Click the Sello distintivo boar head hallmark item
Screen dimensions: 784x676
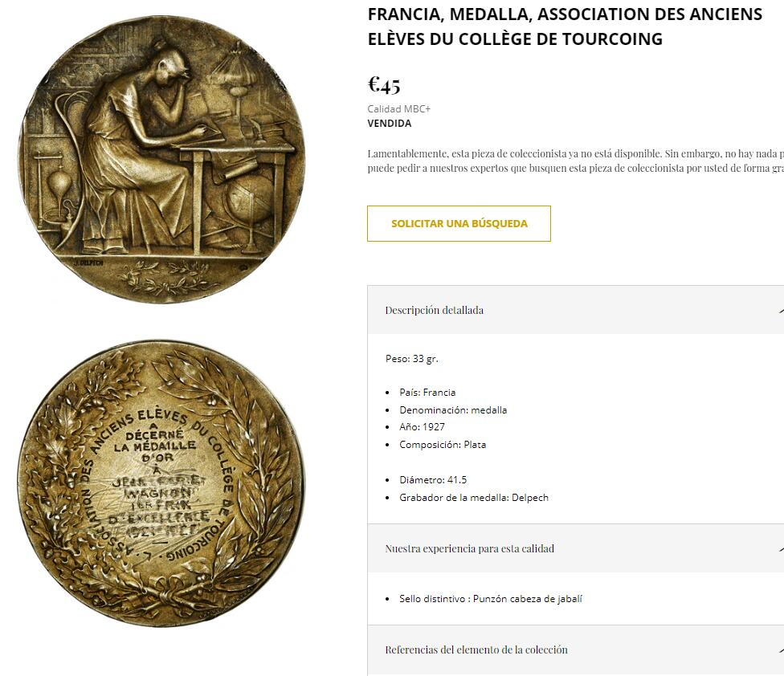pyautogui.click(x=490, y=599)
